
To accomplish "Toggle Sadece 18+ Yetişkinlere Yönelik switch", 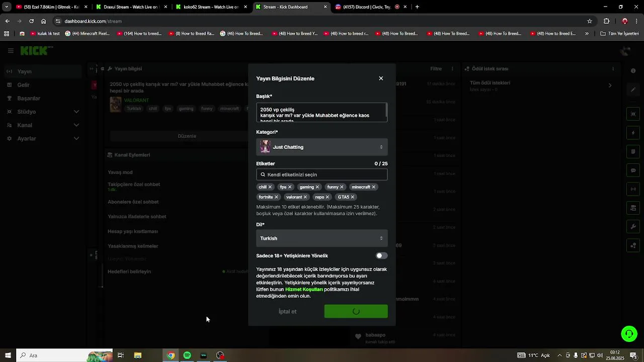I will click(382, 256).
